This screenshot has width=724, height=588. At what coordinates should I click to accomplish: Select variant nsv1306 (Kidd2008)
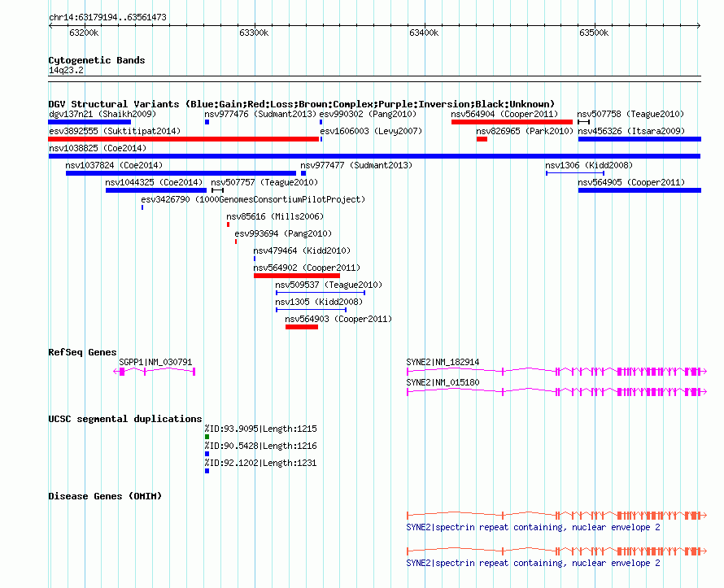pos(589,165)
